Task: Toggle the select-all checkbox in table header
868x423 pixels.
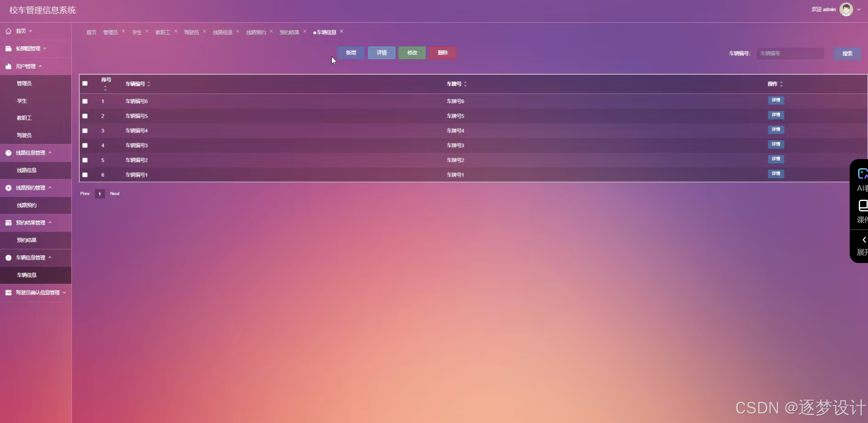Action: coord(85,83)
